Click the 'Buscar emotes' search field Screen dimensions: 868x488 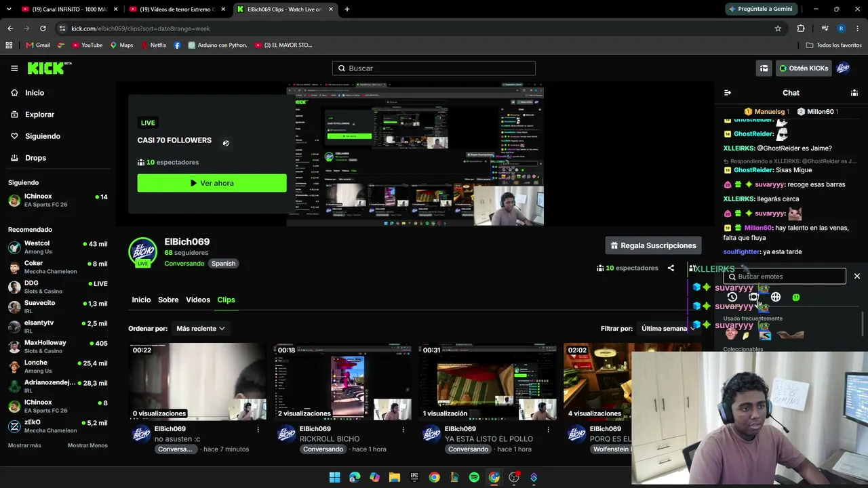[x=785, y=277]
